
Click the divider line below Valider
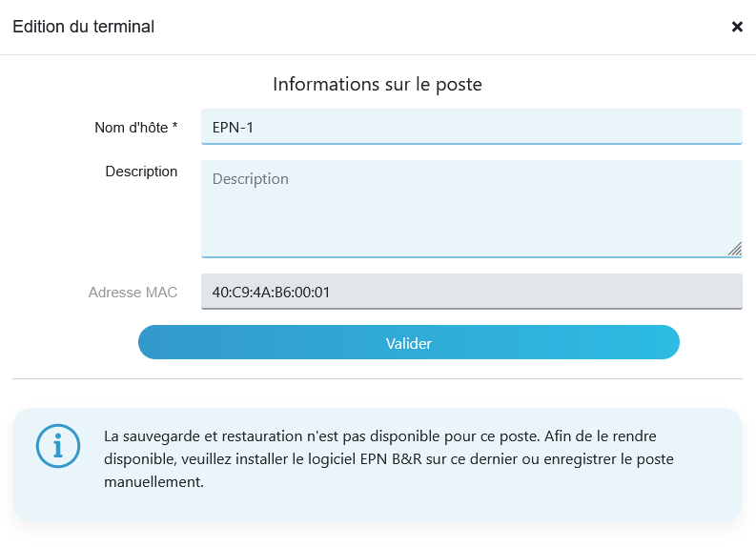378,379
